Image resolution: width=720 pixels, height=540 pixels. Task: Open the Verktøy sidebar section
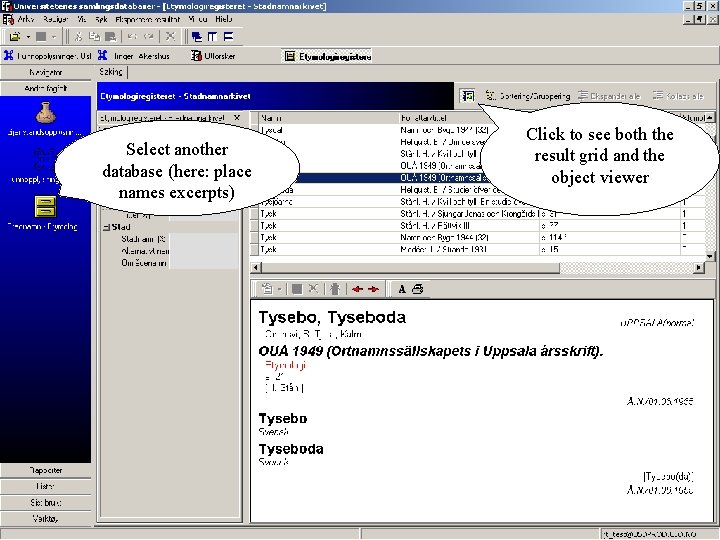[45, 519]
